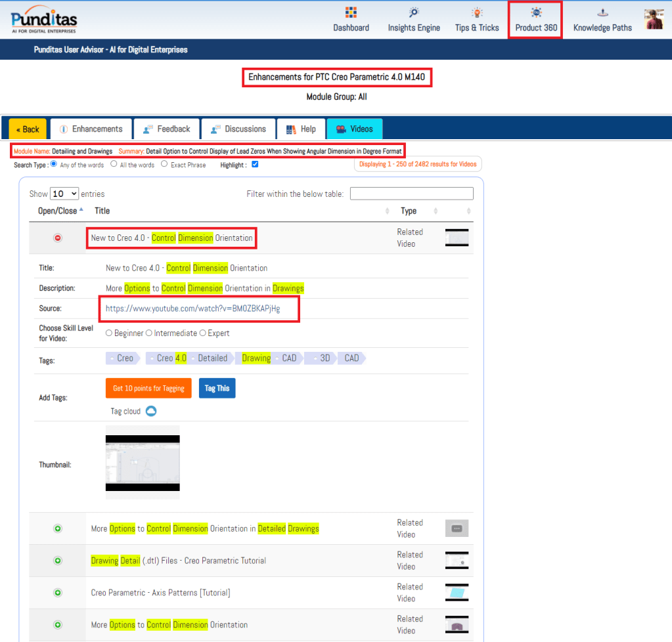Click the user profile avatar

click(x=654, y=20)
